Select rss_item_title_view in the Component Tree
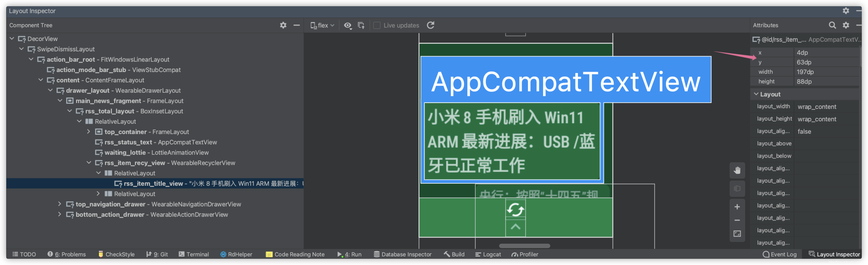 click(x=154, y=183)
